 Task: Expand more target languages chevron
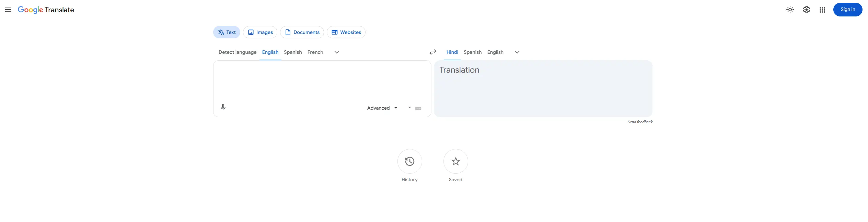[x=517, y=52]
